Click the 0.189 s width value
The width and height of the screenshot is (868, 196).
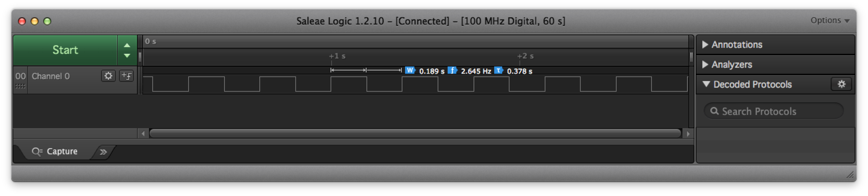pyautogui.click(x=432, y=71)
